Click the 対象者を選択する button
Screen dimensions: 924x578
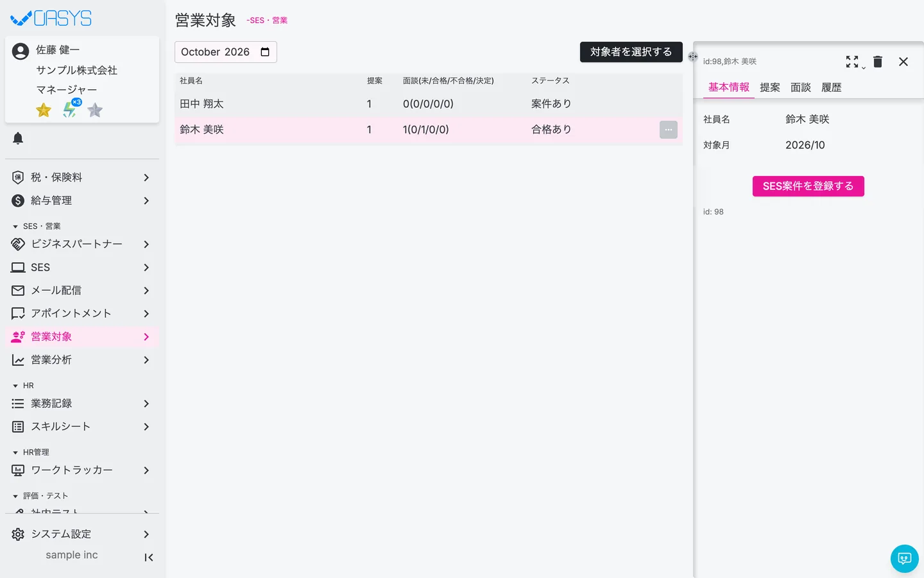[631, 52]
